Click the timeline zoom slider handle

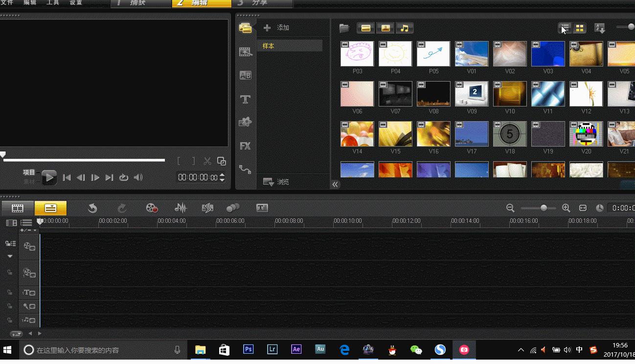(544, 208)
